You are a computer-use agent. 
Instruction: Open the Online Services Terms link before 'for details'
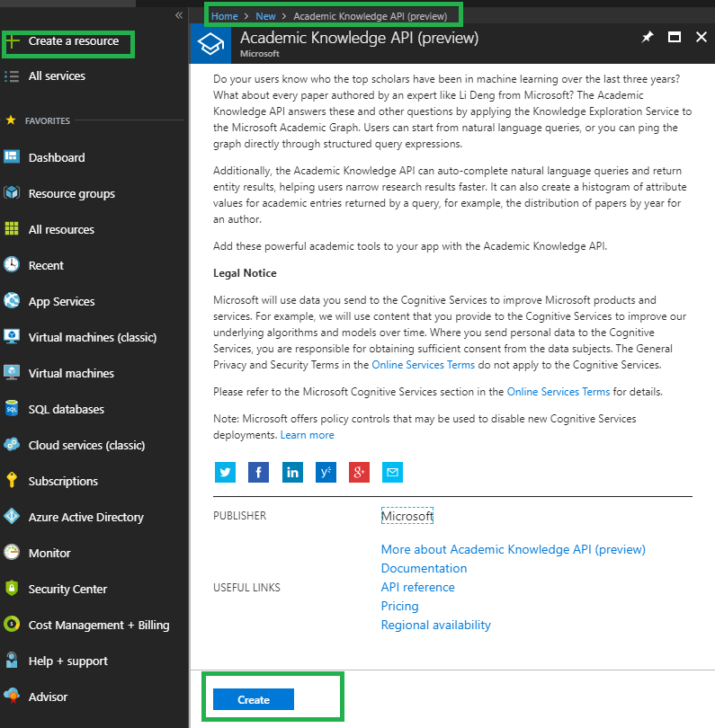coord(558,392)
